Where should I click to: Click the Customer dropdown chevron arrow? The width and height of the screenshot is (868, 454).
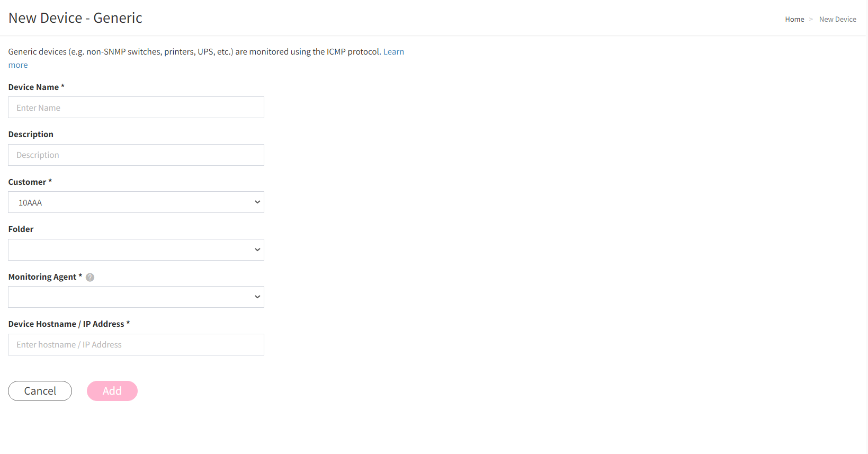(257, 202)
